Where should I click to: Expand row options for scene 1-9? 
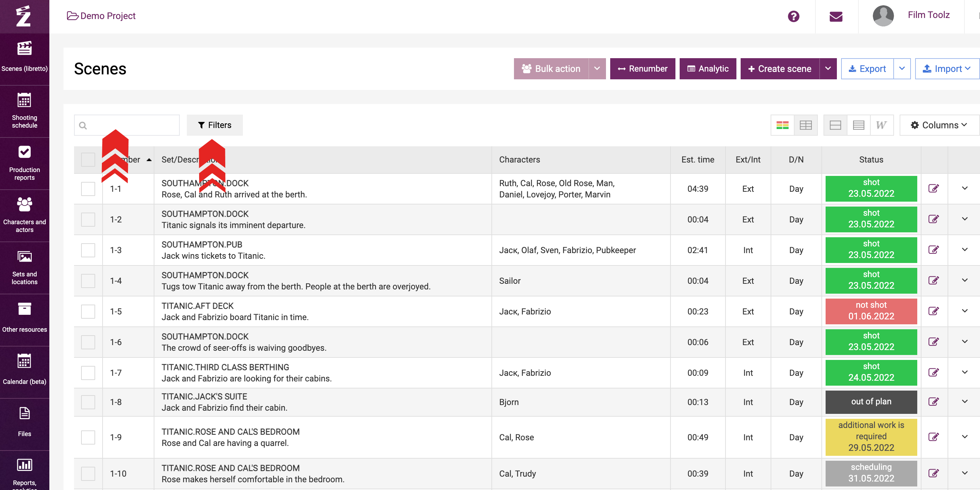pyautogui.click(x=964, y=437)
